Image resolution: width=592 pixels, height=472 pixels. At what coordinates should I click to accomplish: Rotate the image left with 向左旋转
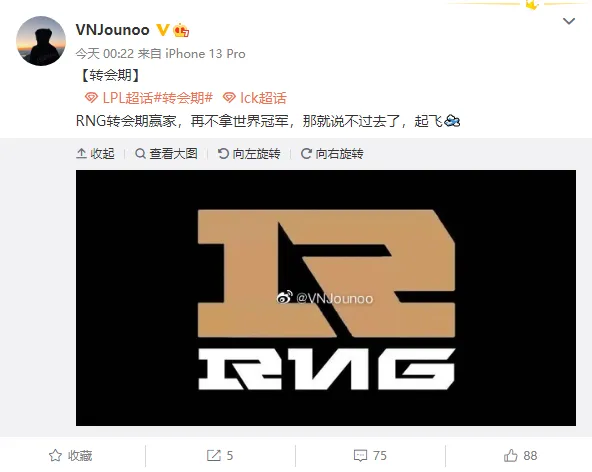tap(249, 154)
